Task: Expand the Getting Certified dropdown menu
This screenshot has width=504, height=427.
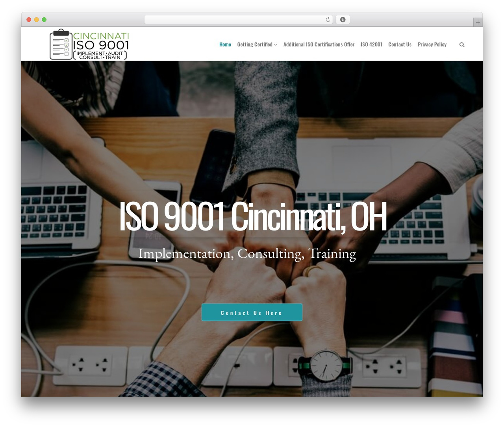Action: (257, 45)
